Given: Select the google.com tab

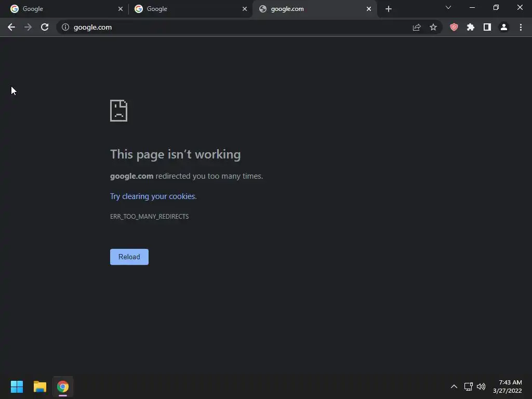Looking at the screenshot, I should click(x=314, y=9).
